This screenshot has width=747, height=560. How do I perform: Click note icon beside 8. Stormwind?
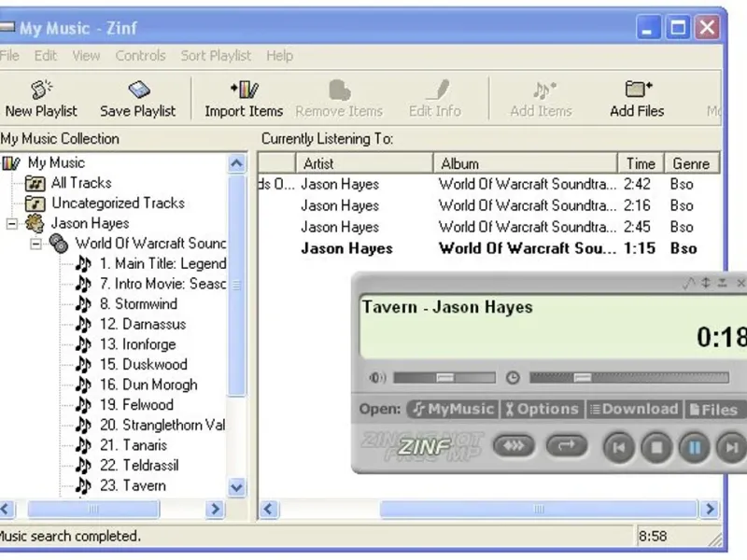pyautogui.click(x=83, y=304)
